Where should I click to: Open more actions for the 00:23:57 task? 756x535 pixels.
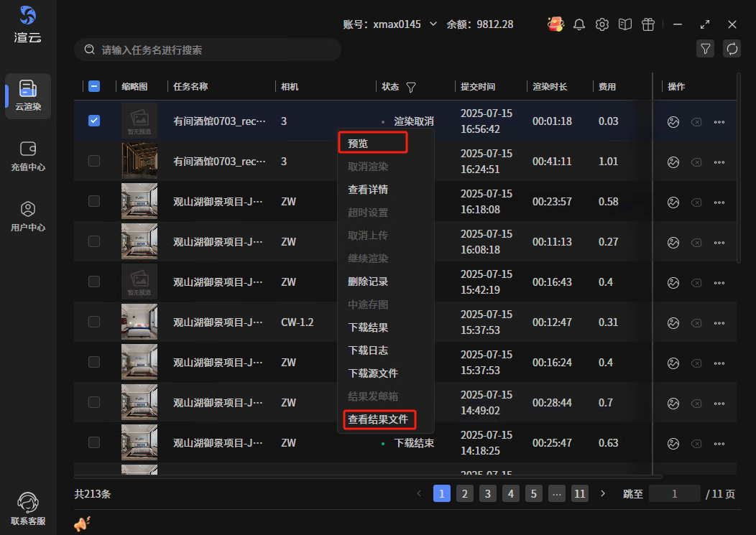719,202
